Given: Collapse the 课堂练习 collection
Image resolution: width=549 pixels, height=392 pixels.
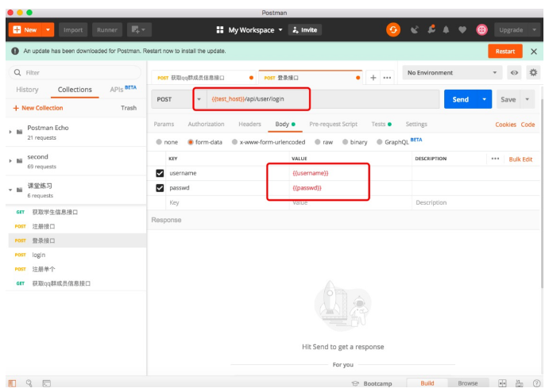Looking at the screenshot, I should [x=10, y=190].
